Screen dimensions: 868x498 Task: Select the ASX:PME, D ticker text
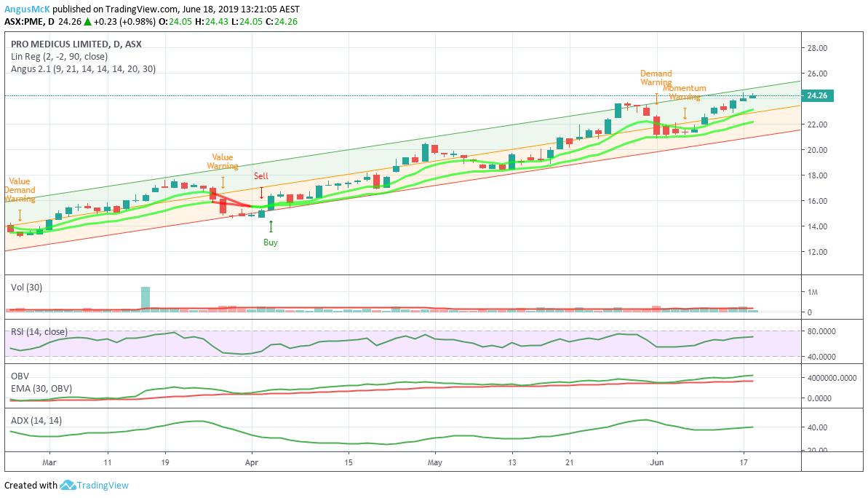(29, 22)
